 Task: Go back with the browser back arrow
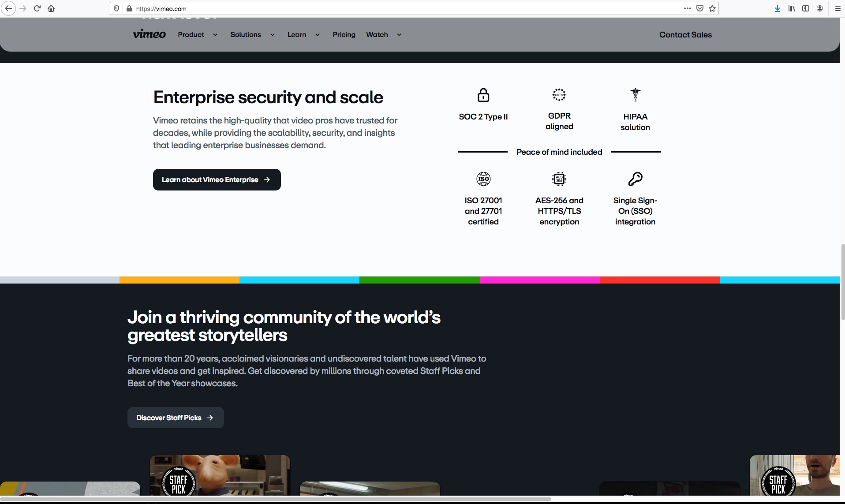coord(8,8)
